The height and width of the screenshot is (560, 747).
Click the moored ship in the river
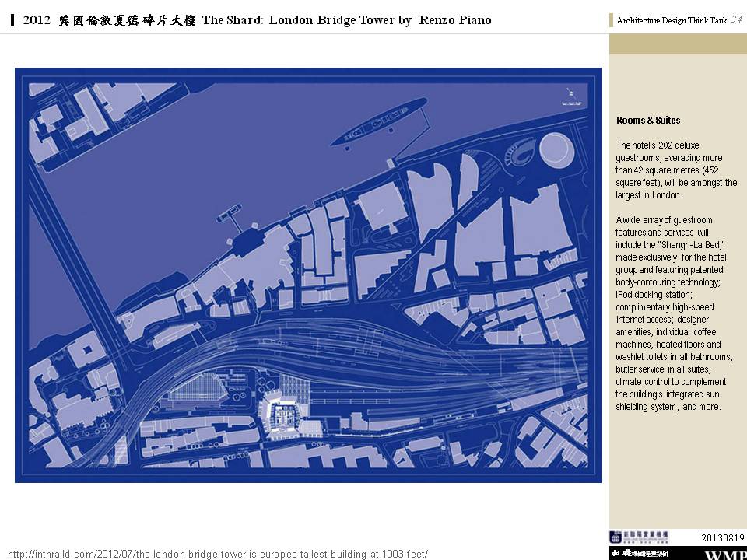pos(378,123)
